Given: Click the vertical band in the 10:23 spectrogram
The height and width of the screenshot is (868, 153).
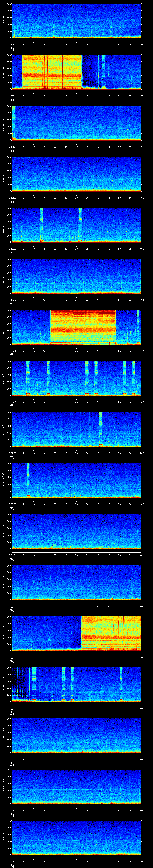Looking at the screenshot, I should click(x=28, y=480).
